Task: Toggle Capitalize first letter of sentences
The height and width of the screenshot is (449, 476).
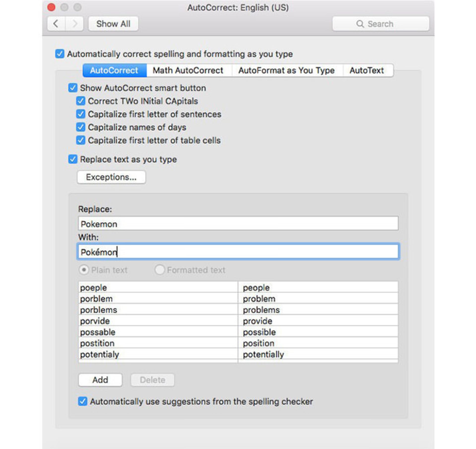Action: (81, 114)
